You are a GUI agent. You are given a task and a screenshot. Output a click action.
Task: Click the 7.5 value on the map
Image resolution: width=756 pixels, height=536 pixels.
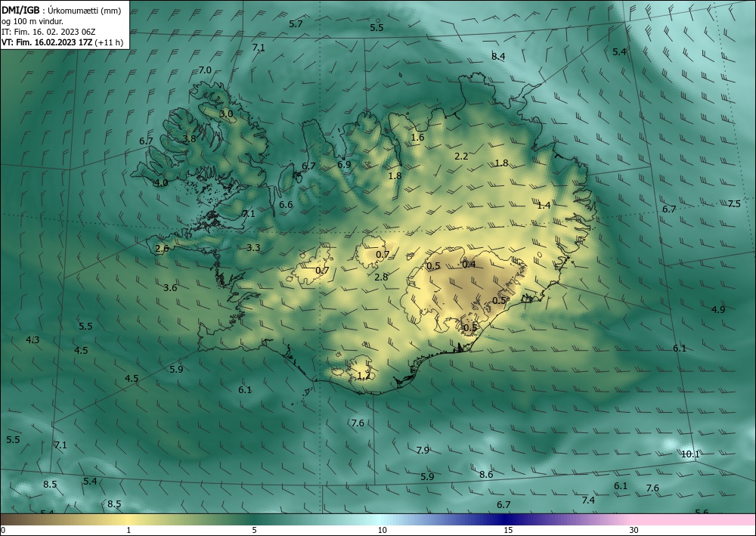[734, 204]
